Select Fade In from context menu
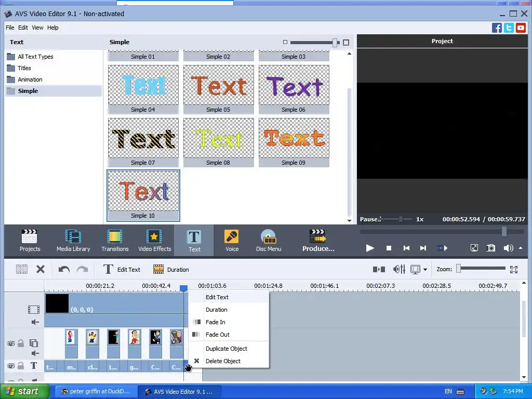The width and height of the screenshot is (532, 399). pos(229,322)
